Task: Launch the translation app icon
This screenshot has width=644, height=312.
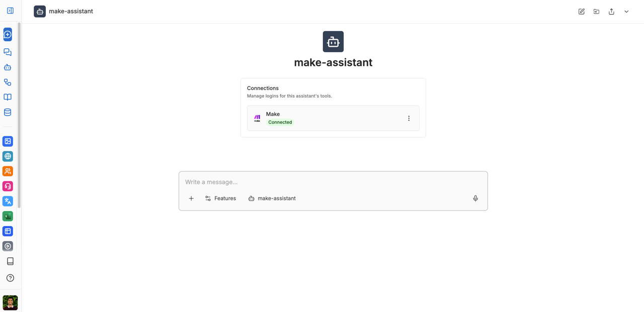Action: [x=8, y=201]
